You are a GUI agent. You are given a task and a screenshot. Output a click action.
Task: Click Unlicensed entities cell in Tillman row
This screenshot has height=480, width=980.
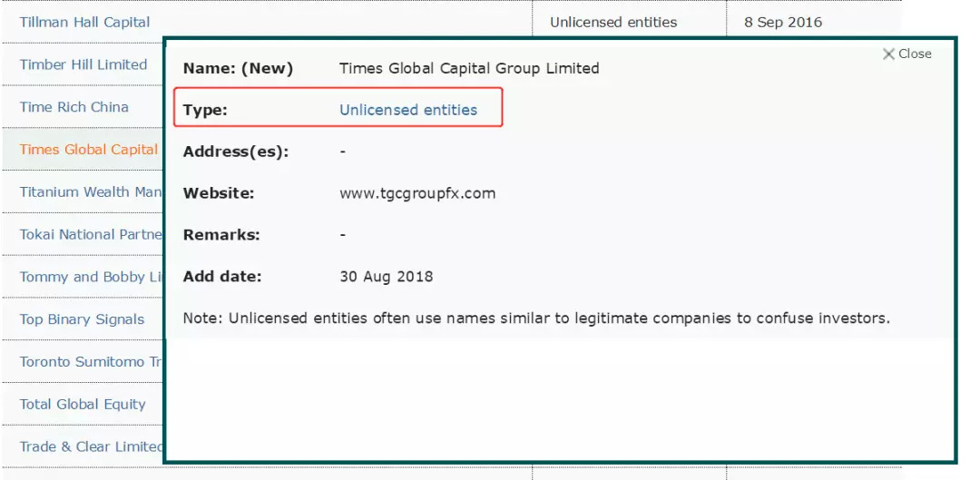[x=613, y=23]
